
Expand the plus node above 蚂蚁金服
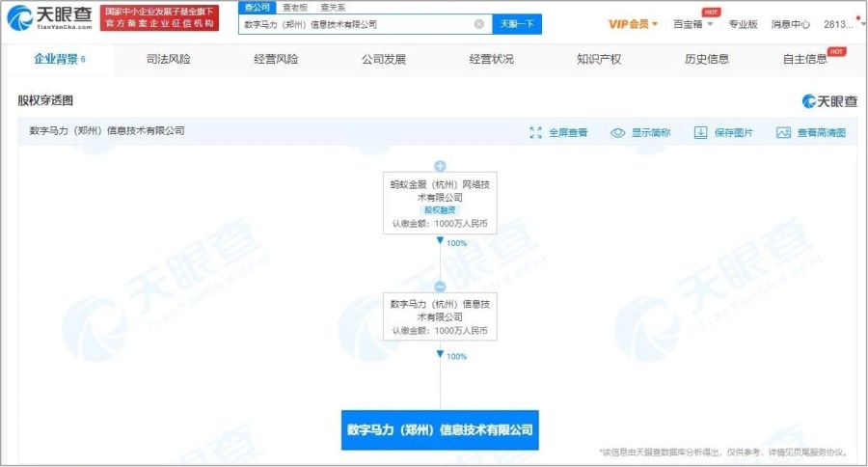coord(440,166)
